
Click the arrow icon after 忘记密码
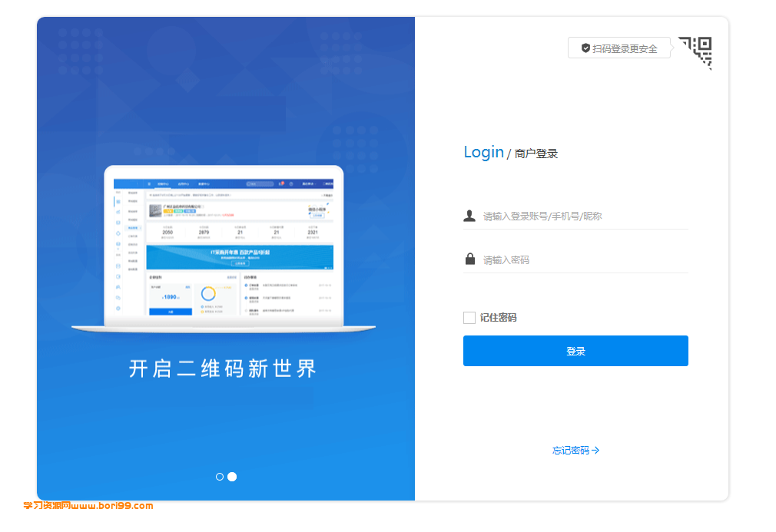595,451
